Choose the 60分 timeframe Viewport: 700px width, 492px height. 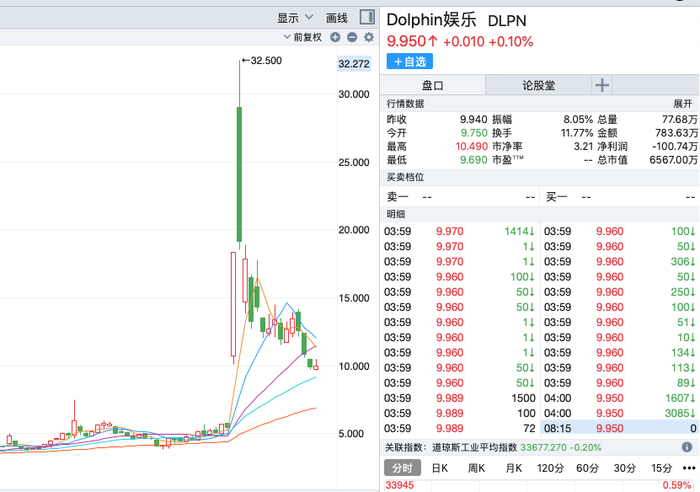click(x=587, y=468)
